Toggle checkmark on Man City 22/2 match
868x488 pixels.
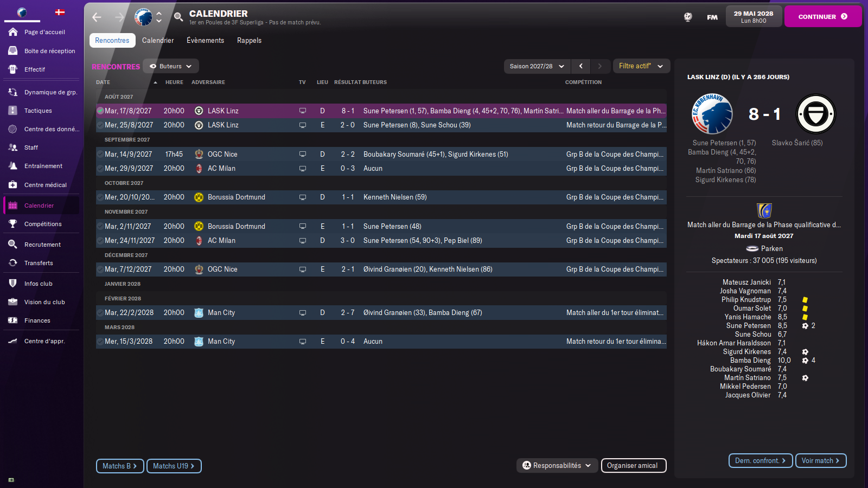[100, 313]
